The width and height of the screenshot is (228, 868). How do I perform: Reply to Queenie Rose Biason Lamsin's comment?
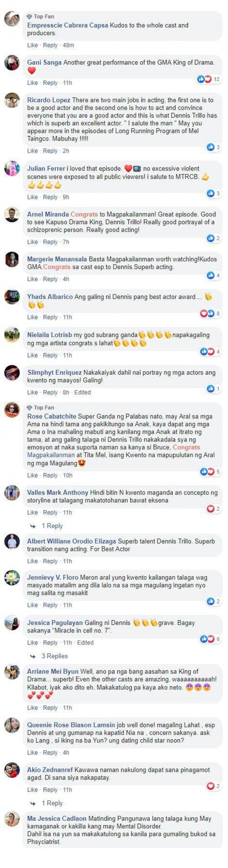coord(50,752)
